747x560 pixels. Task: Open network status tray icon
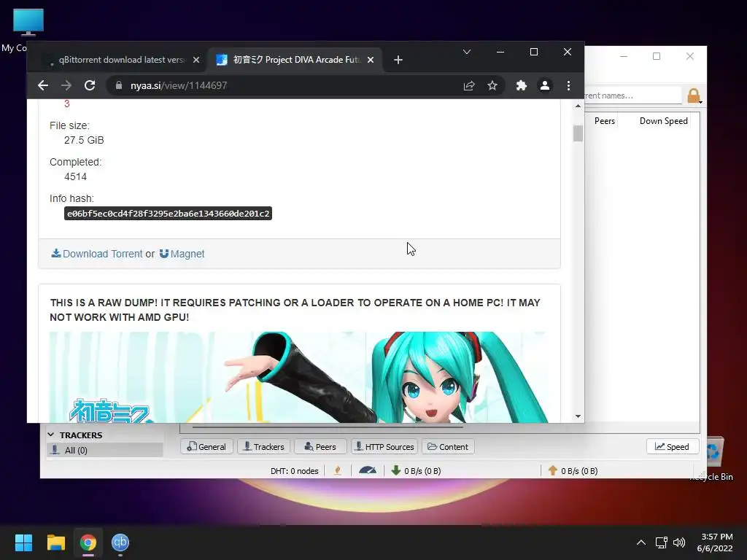(x=661, y=542)
